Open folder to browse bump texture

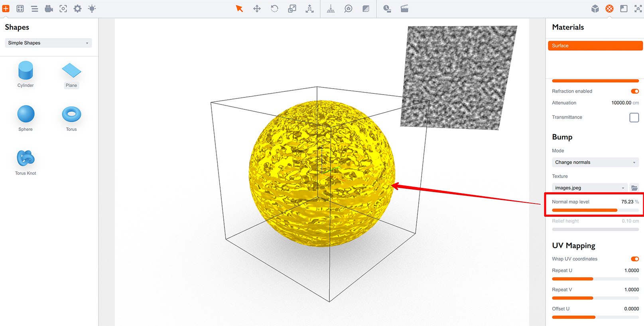(634, 188)
